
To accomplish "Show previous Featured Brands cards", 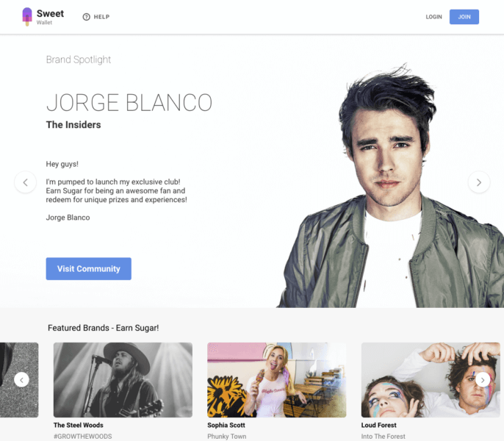I will click(x=21, y=380).
